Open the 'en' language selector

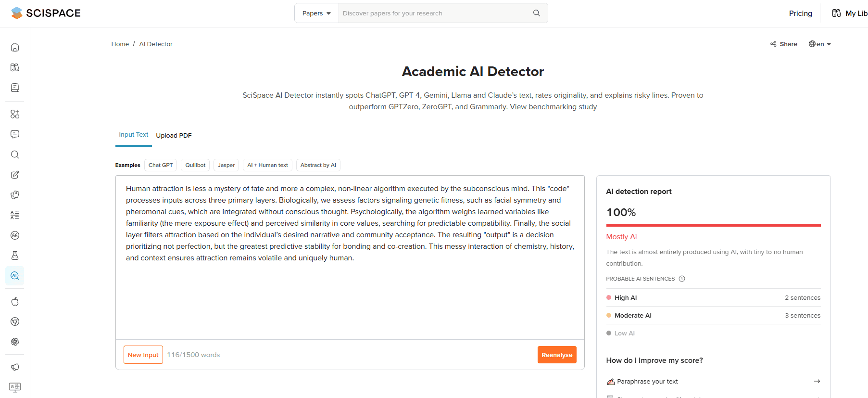tap(820, 44)
